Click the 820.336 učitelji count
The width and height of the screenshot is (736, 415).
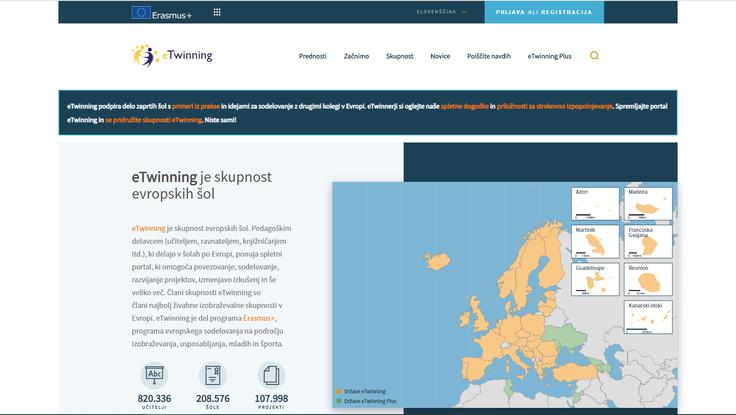tap(154, 401)
